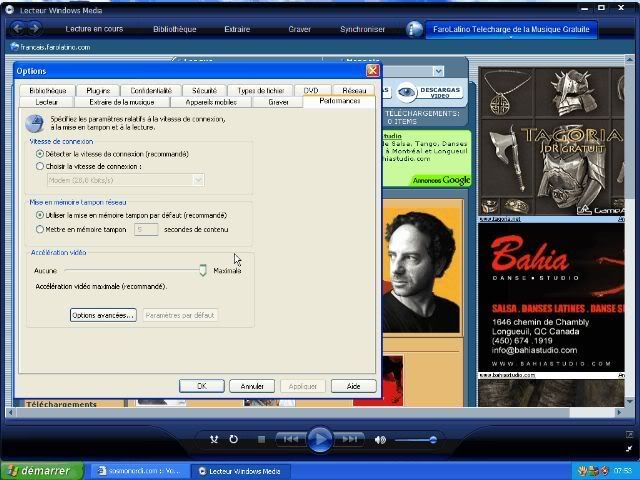Open the webpage dropdown behind Options dialog

point(438,71)
